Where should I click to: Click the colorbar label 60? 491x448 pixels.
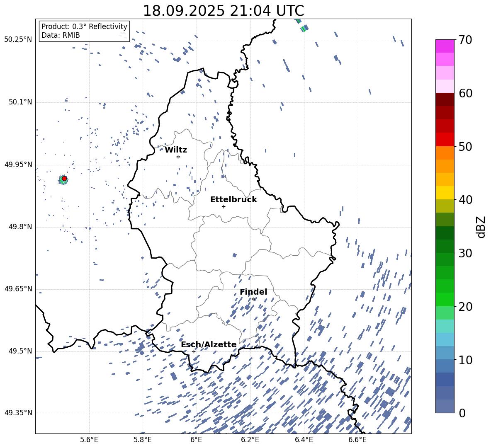(465, 93)
